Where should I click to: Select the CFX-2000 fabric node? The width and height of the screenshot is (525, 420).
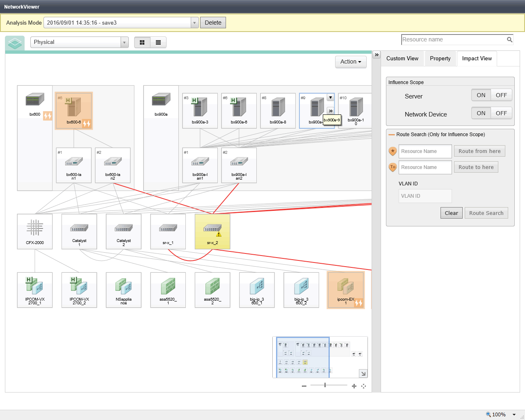pos(35,231)
